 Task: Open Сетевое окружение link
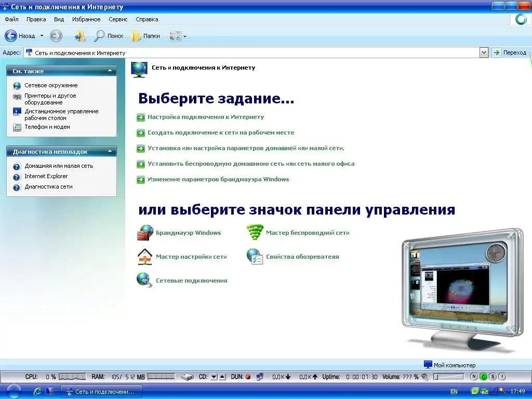click(x=51, y=85)
